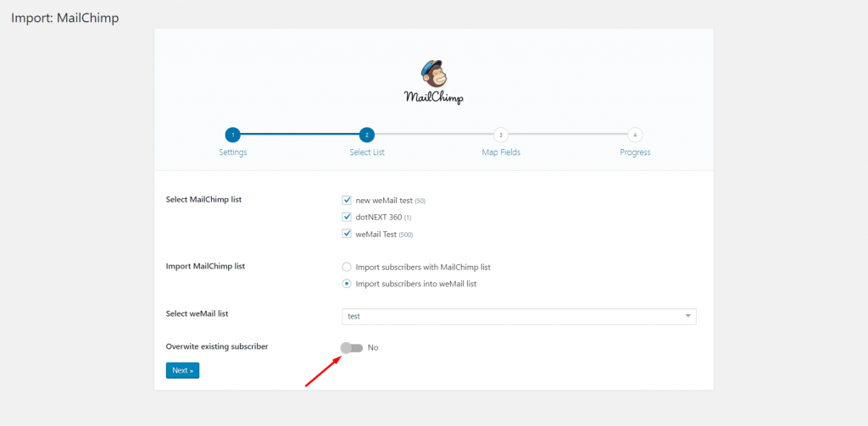Image resolution: width=868 pixels, height=426 pixels.
Task: Select Import subscribers with MailChimp list
Action: point(347,267)
